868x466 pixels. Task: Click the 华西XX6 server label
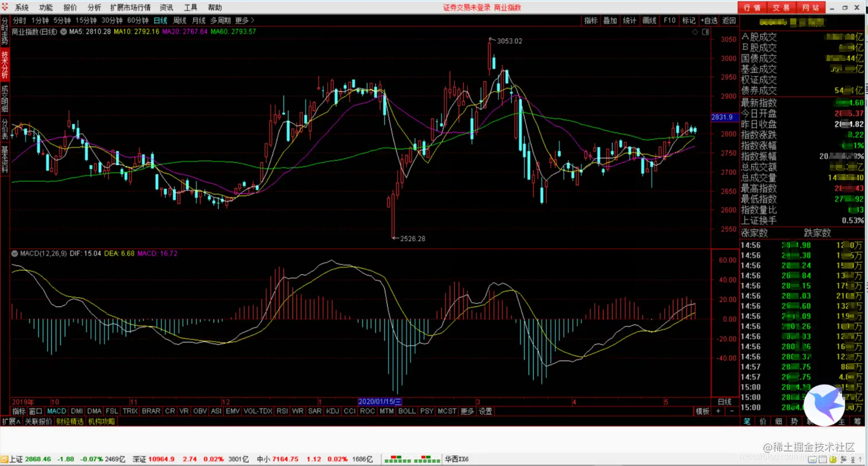[457, 460]
